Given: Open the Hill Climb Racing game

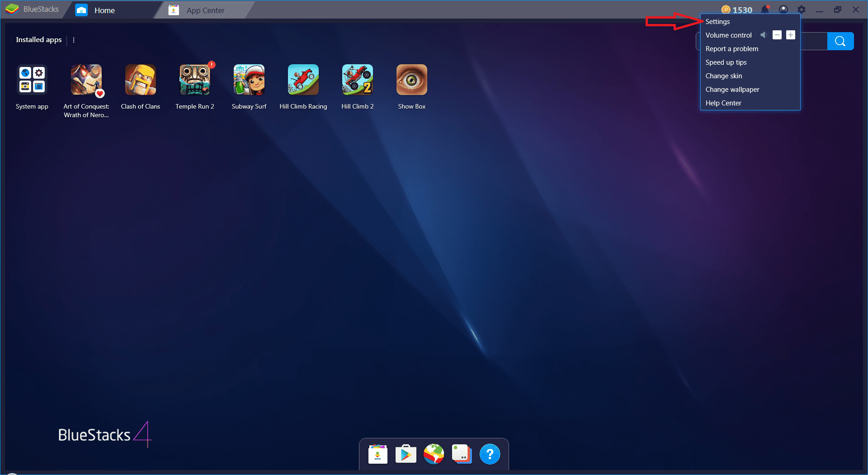Looking at the screenshot, I should coord(303,80).
